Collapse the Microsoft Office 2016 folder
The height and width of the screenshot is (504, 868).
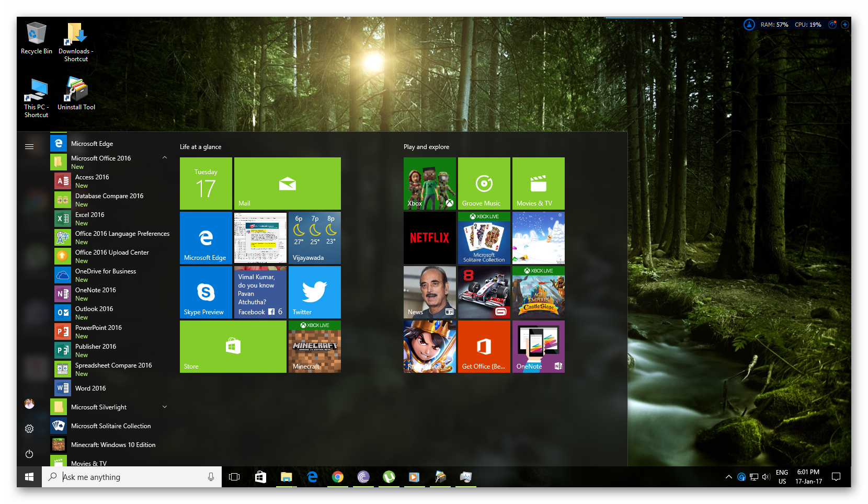165,157
